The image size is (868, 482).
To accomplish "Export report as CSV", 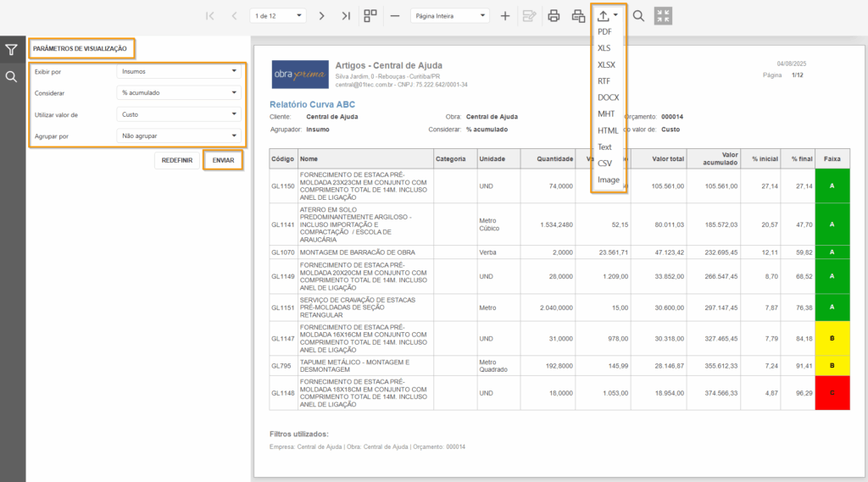I will (604, 163).
